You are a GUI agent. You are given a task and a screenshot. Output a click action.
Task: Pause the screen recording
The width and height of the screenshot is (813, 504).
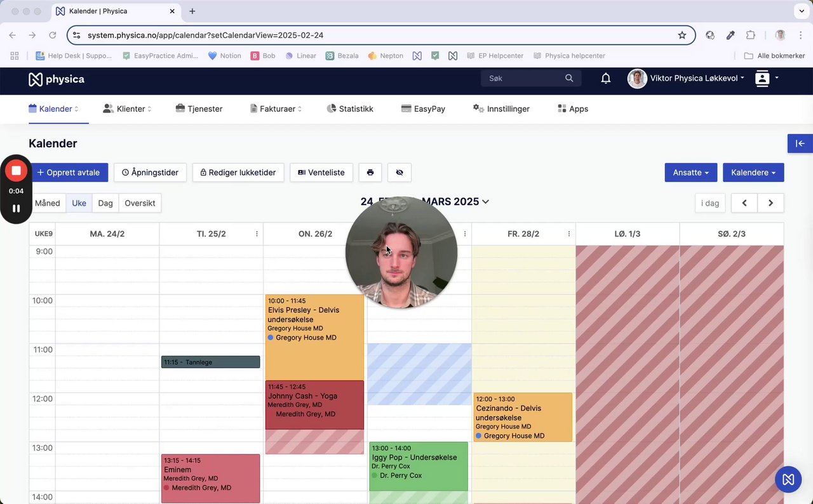tap(16, 208)
